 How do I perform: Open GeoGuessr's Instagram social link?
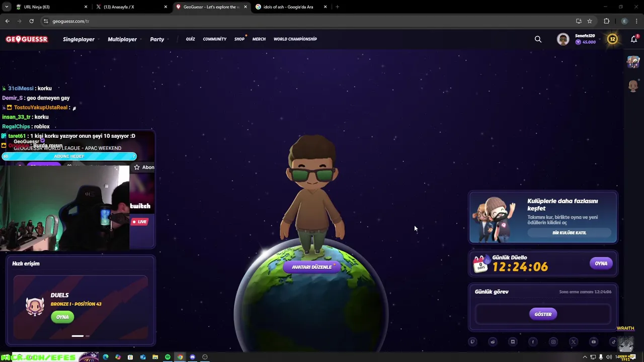553,342
